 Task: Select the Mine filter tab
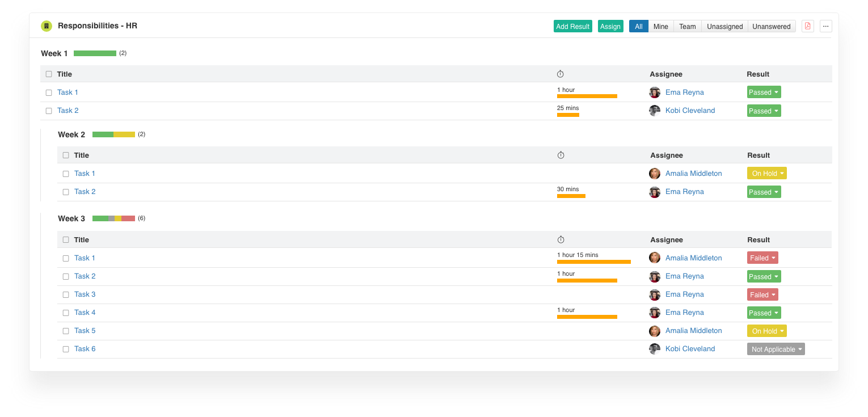coord(660,26)
